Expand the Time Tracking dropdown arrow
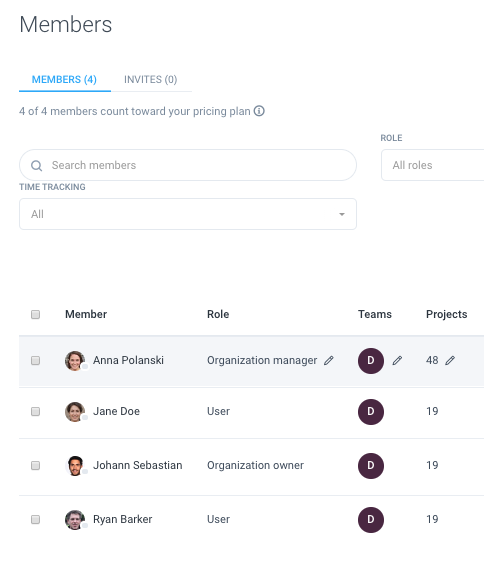Viewport: 484px width, 564px height. tap(342, 214)
